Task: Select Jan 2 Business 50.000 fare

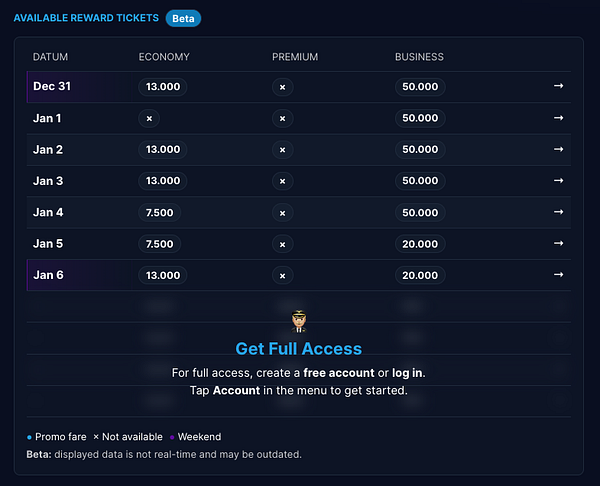Action: coord(420,149)
